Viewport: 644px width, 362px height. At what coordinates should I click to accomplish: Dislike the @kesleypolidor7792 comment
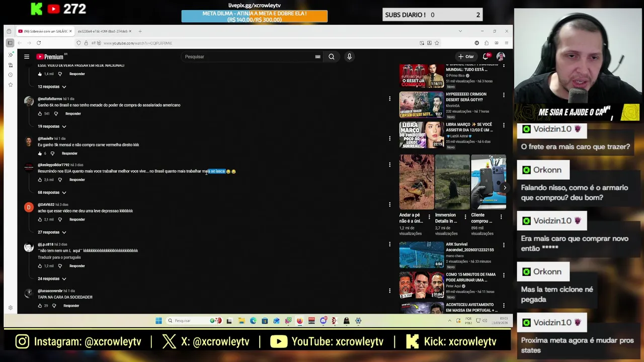click(x=60, y=179)
